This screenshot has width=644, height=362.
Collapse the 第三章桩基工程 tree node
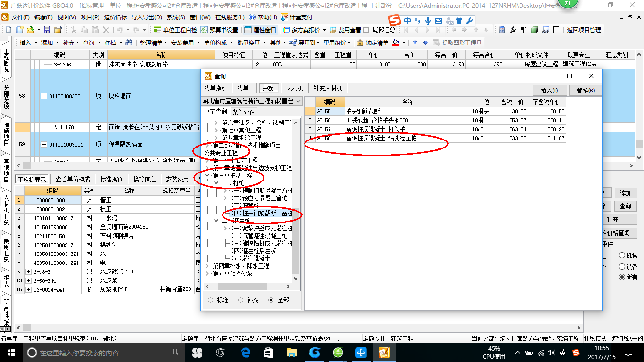208,175
